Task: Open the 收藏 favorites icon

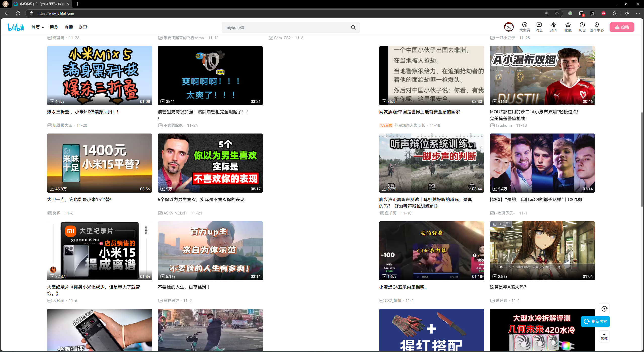Action: tap(568, 27)
